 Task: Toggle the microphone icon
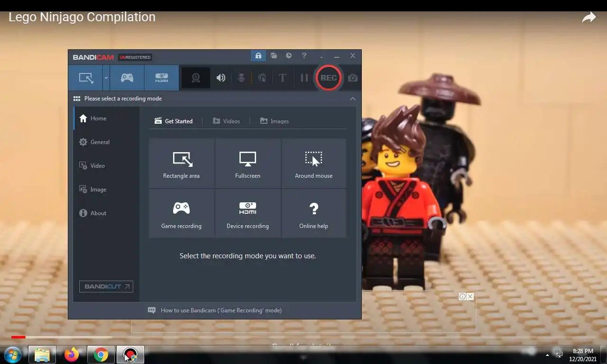(x=241, y=78)
